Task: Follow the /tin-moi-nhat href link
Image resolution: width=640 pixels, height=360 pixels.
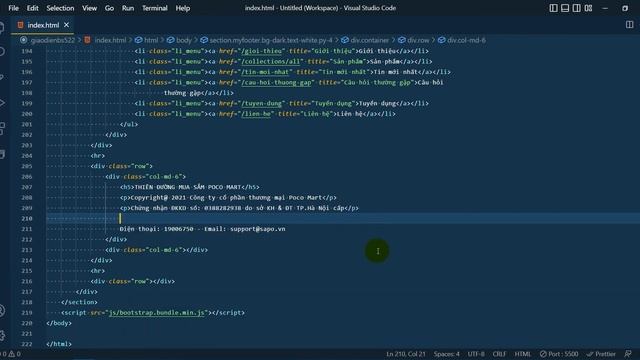Action: pyautogui.click(x=265, y=72)
